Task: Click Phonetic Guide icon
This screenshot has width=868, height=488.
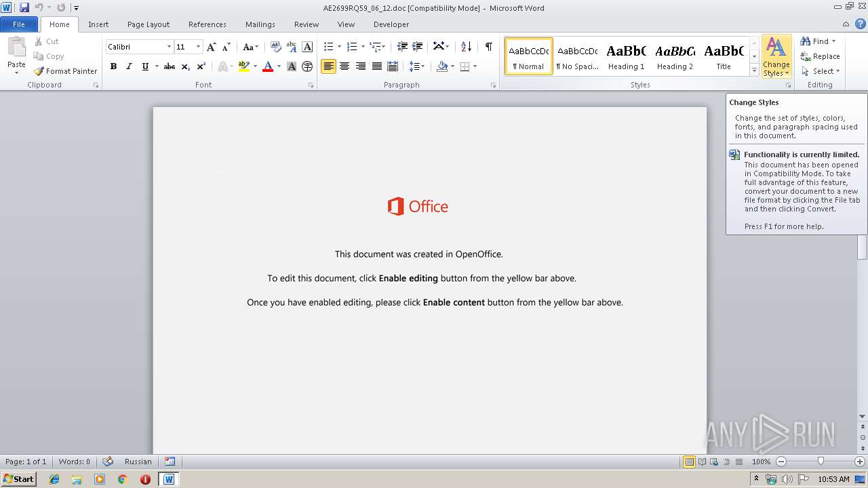Action: click(x=292, y=47)
